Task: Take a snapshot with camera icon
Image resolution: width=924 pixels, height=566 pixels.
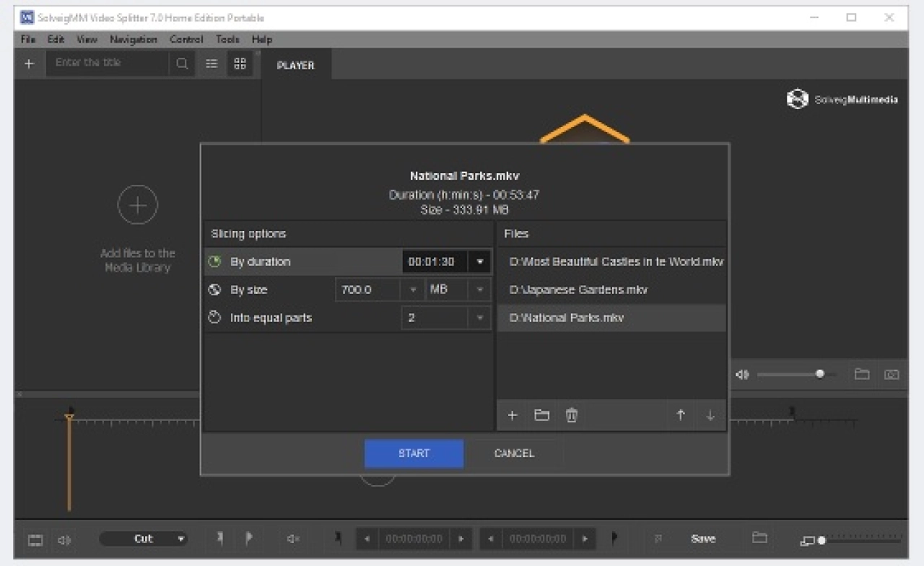Action: tap(892, 375)
